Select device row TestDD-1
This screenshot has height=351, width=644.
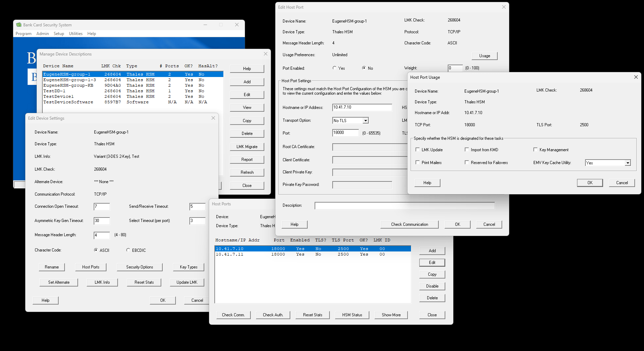pyautogui.click(x=132, y=91)
